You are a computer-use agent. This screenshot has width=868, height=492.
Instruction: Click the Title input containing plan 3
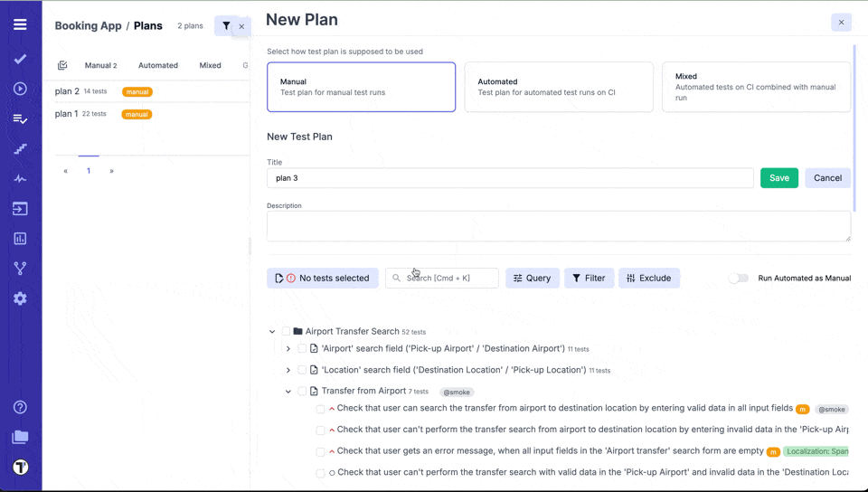(x=510, y=177)
